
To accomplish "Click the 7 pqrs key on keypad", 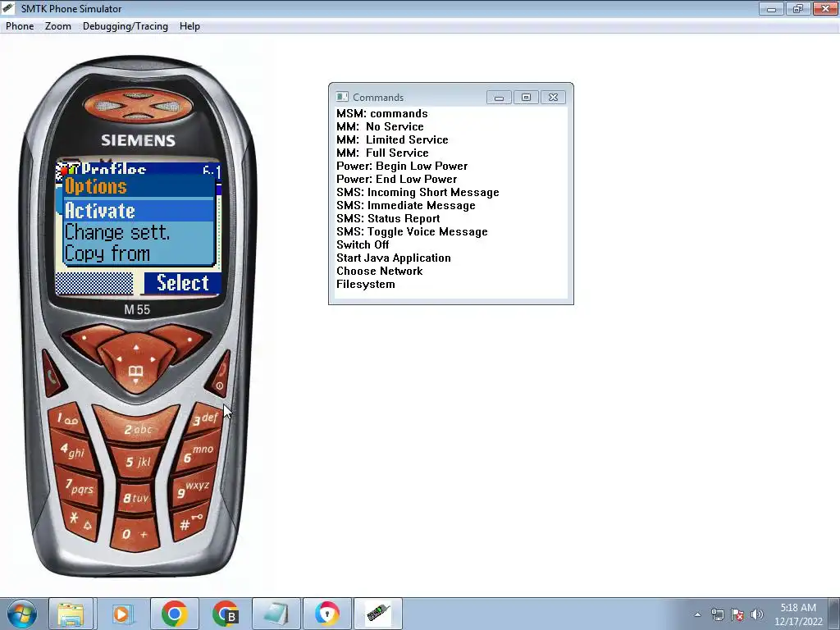I will [x=80, y=487].
